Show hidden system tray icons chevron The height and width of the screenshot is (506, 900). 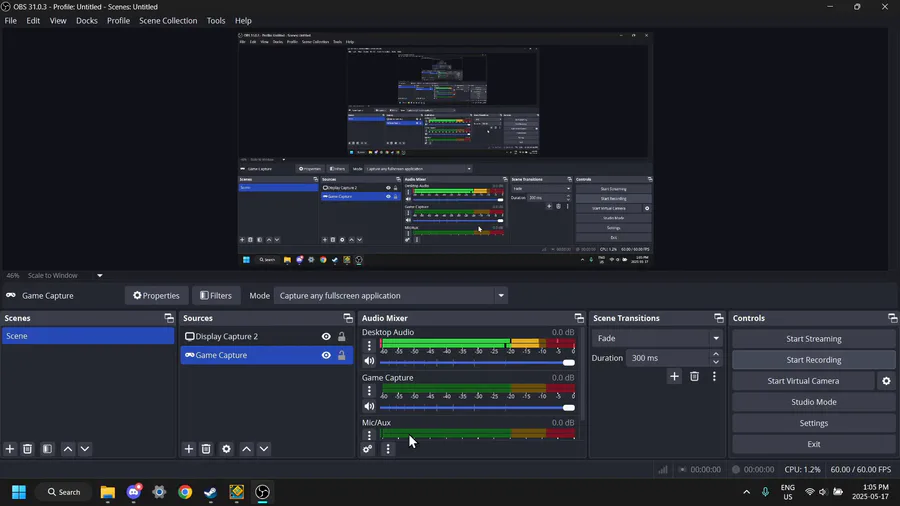[746, 492]
